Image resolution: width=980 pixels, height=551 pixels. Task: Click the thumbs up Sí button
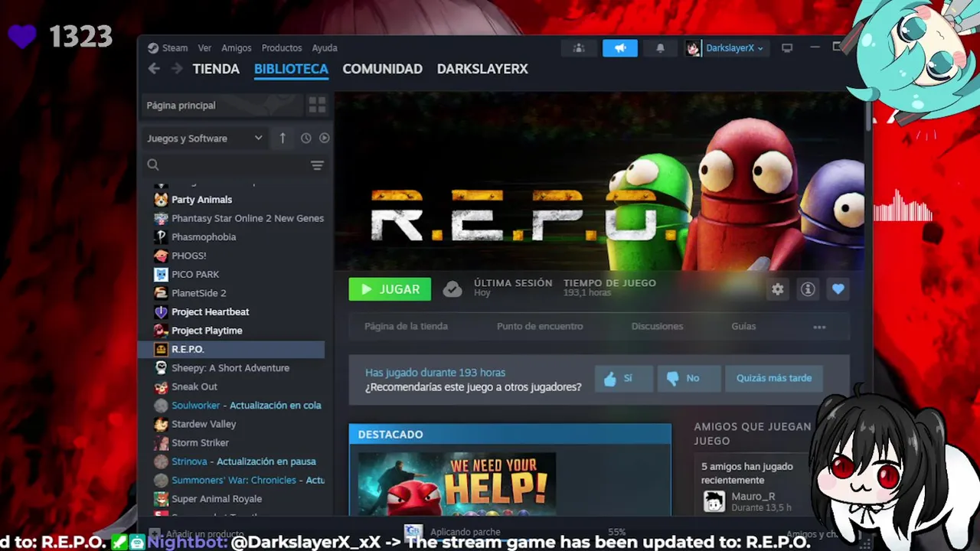coord(624,378)
